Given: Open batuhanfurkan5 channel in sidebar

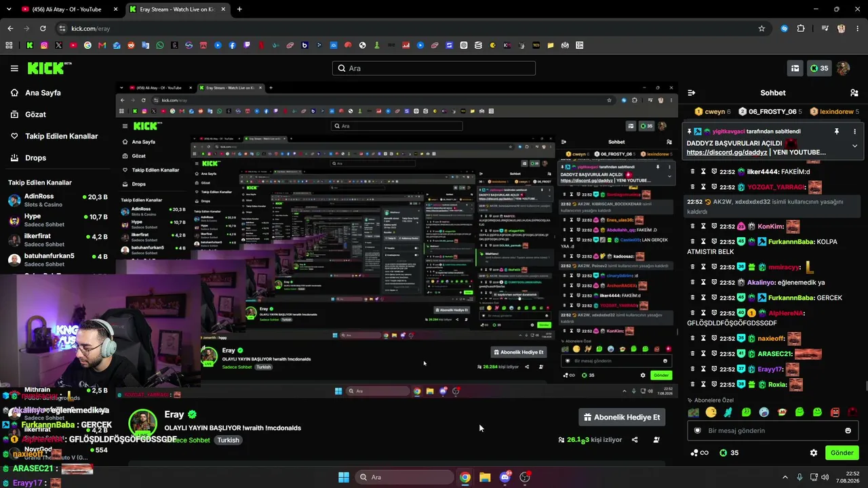Looking at the screenshot, I should point(57,260).
